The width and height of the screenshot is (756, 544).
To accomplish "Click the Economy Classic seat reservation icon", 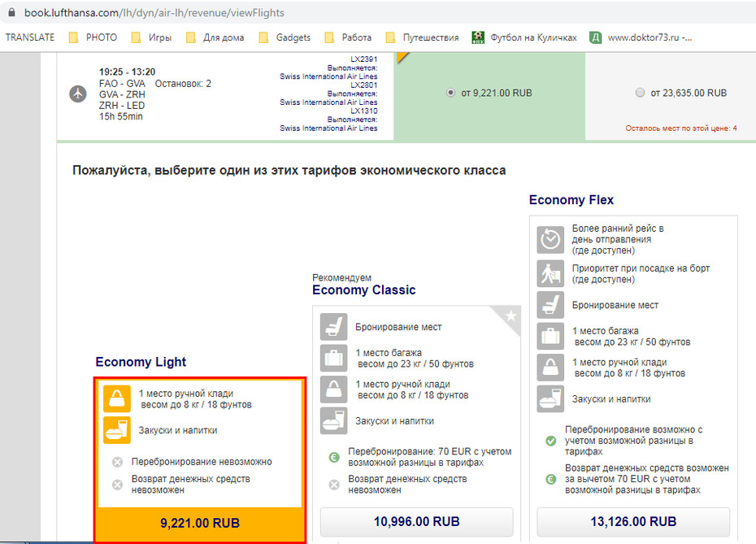I will pyautogui.click(x=333, y=327).
